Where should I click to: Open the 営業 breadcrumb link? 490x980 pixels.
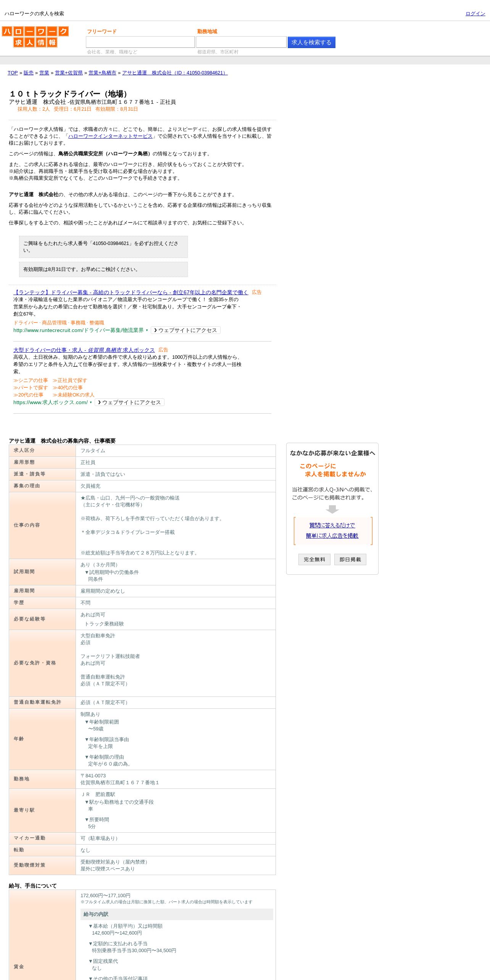[44, 73]
